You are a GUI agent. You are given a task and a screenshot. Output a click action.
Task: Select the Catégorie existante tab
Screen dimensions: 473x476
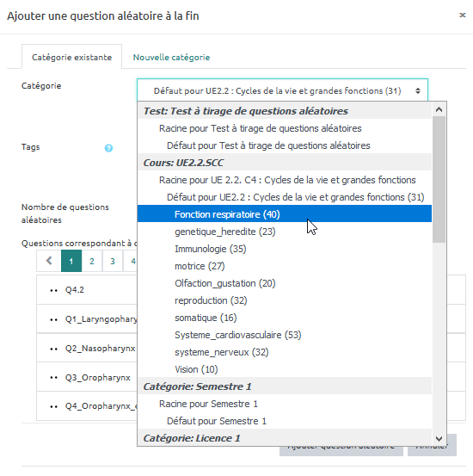[72, 57]
